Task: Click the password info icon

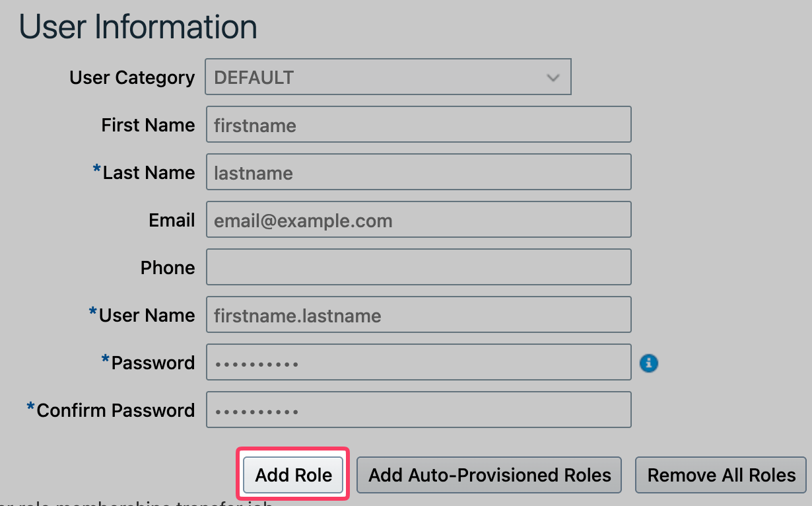Action: (650, 363)
